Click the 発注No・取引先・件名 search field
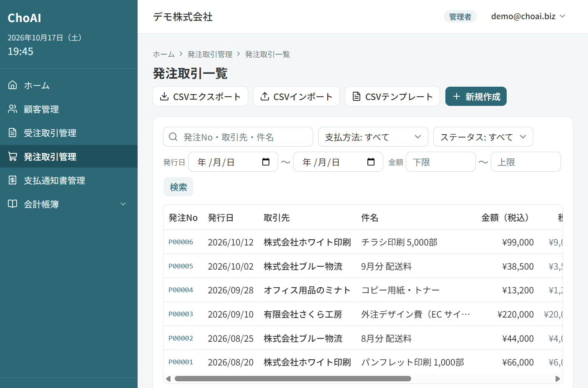 tap(238, 137)
